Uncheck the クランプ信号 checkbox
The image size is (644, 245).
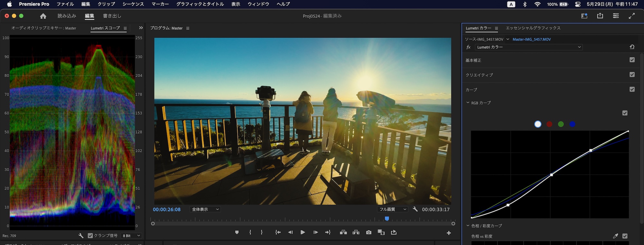pos(90,236)
